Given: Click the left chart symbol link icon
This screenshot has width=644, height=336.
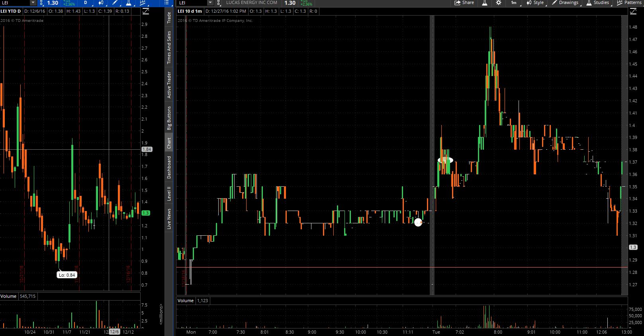Looking at the screenshot, I should pyautogui.click(x=41, y=3).
